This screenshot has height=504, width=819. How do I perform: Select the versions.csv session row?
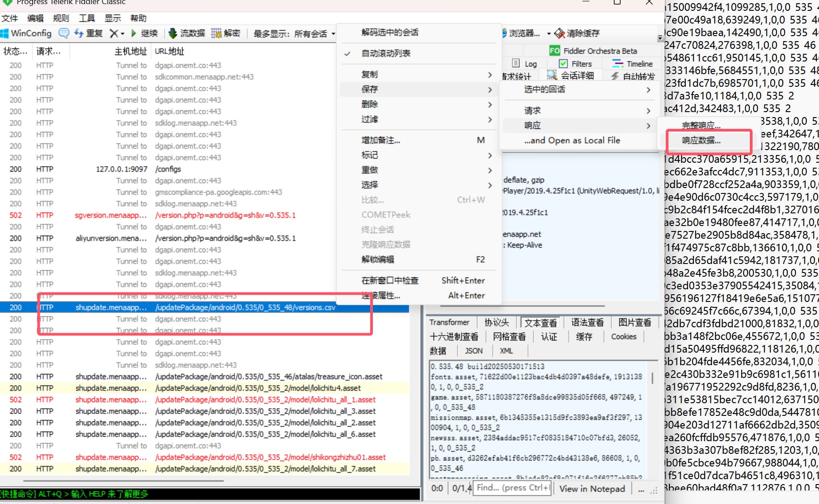click(204, 307)
